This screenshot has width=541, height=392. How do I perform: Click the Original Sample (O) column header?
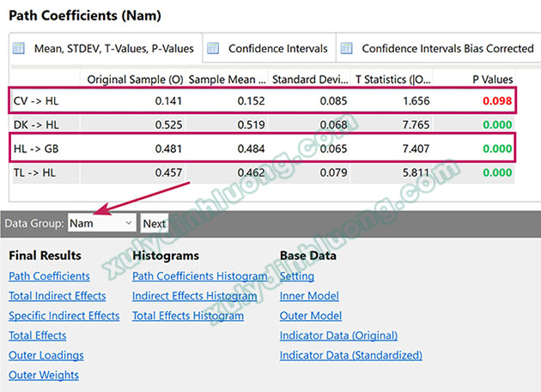coord(135,80)
